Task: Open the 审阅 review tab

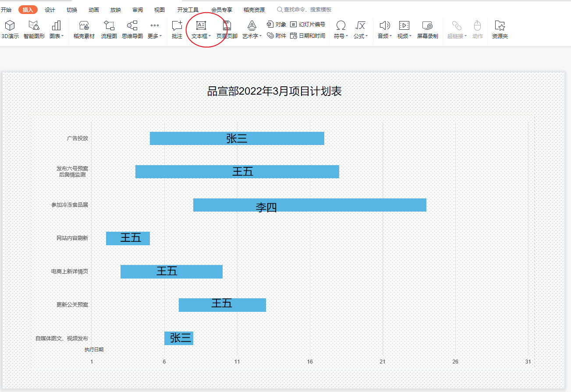Action: tap(138, 10)
